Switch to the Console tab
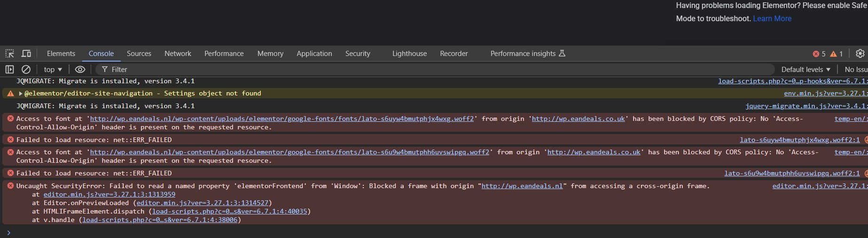The image size is (868, 238). point(101,54)
